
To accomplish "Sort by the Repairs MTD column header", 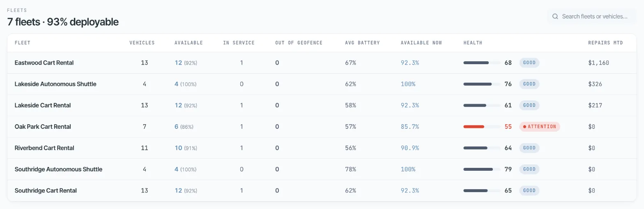I will point(605,43).
